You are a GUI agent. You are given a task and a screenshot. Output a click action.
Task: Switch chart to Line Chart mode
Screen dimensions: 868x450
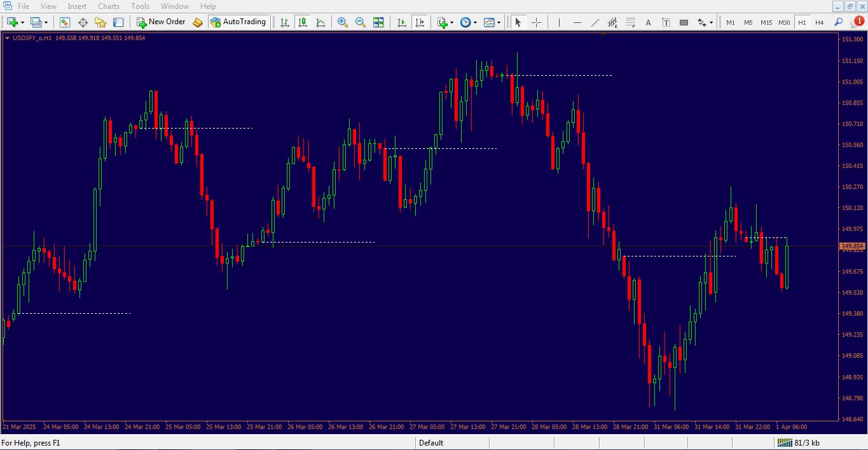click(320, 22)
